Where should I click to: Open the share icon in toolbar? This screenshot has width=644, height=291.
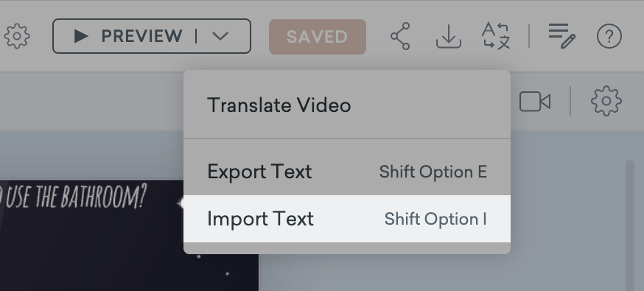[x=400, y=36]
